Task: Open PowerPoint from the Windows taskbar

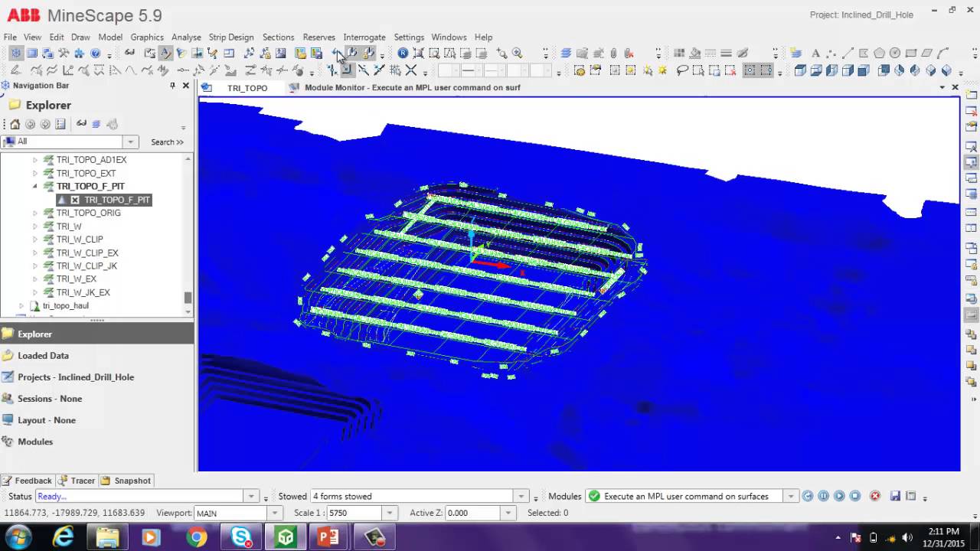Action: [328, 537]
